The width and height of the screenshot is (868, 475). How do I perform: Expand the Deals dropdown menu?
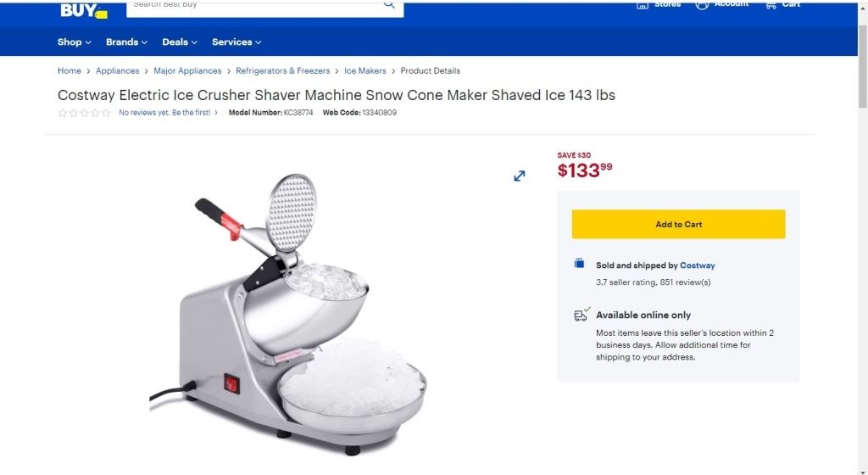[180, 42]
